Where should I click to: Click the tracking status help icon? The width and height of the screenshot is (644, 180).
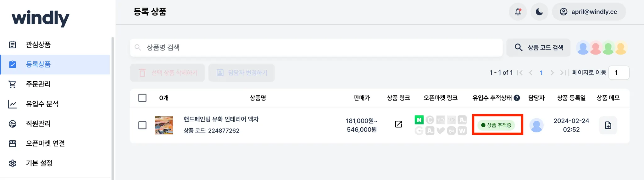click(517, 98)
